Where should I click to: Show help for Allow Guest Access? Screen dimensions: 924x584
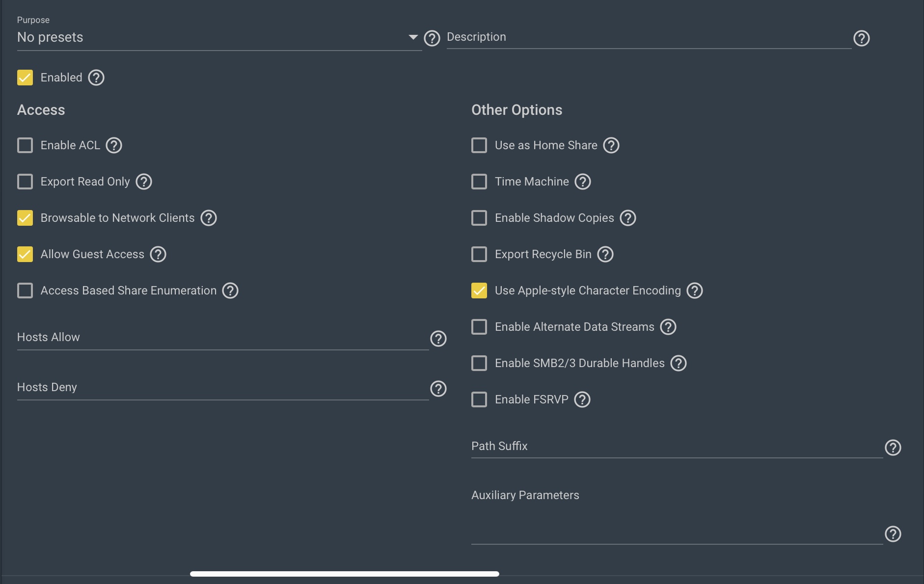pyautogui.click(x=158, y=254)
